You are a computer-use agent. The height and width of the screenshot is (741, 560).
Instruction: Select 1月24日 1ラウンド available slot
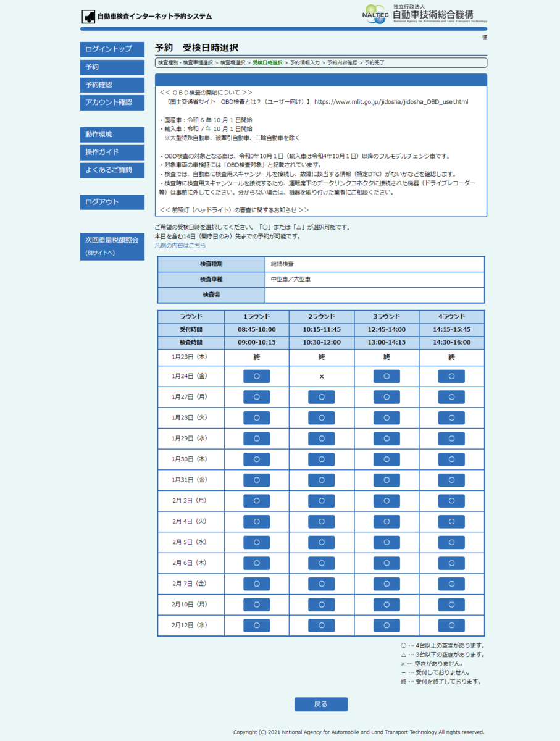point(256,377)
